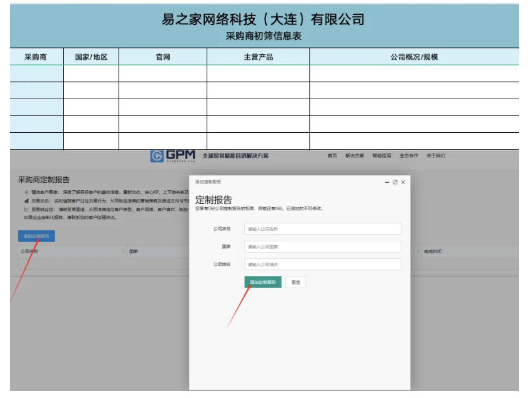Maximize the 添加定制报告 dialog window

pyautogui.click(x=395, y=182)
